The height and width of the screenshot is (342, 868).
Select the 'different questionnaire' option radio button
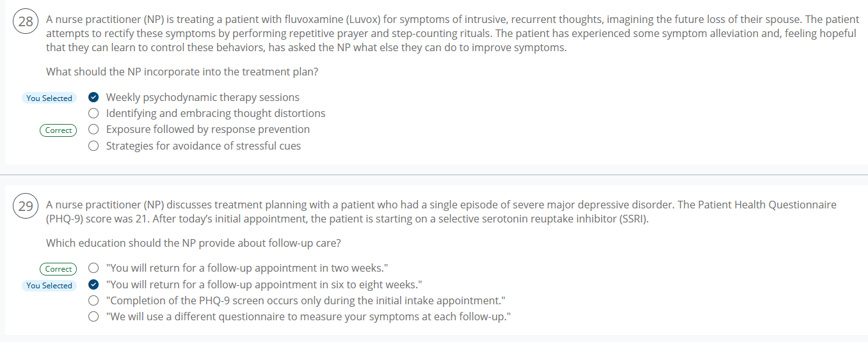click(94, 317)
